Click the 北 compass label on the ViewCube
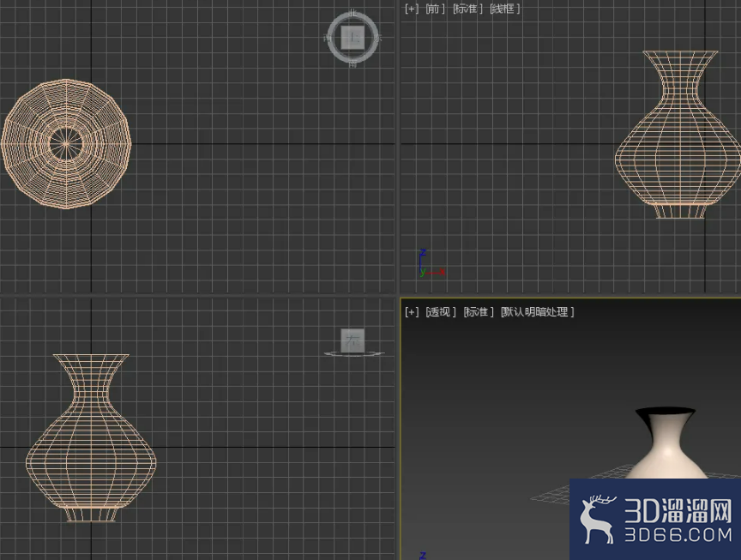Image resolution: width=741 pixels, height=560 pixels. point(353,13)
